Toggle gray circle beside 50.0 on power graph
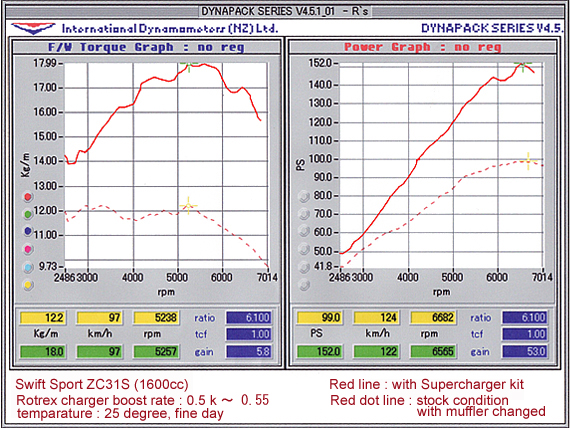The width and height of the screenshot is (570, 429). 304,249
